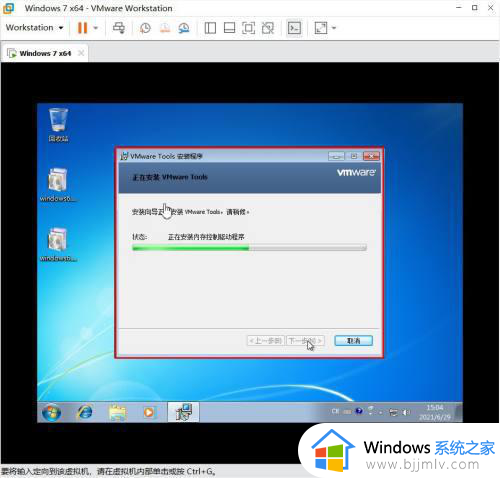Image resolution: width=500 pixels, height=478 pixels.
Task: Click the keyboard icon in guest tray
Action: [x=347, y=412]
